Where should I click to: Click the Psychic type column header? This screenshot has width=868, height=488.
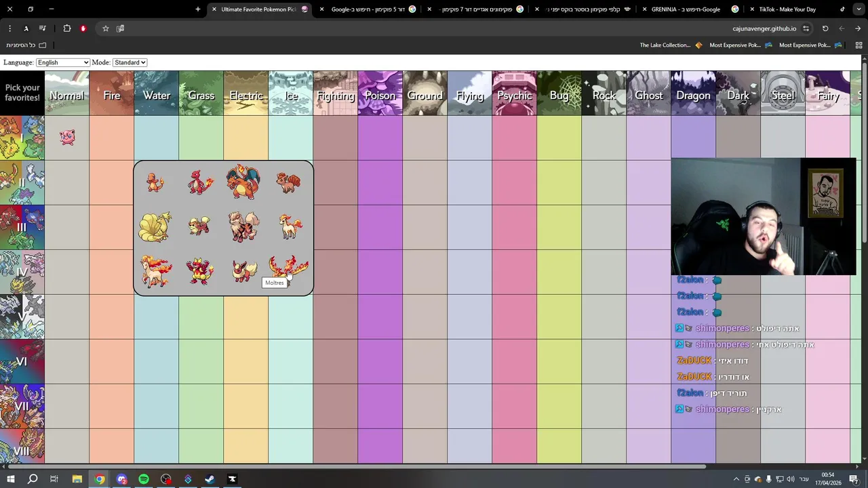pyautogui.click(x=515, y=94)
